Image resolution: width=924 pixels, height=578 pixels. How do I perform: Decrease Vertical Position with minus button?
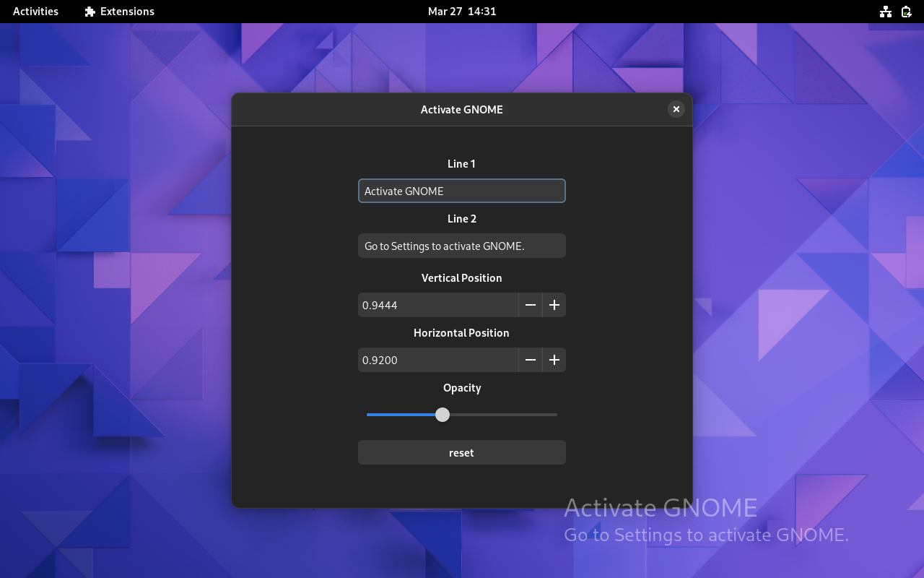[530, 305]
